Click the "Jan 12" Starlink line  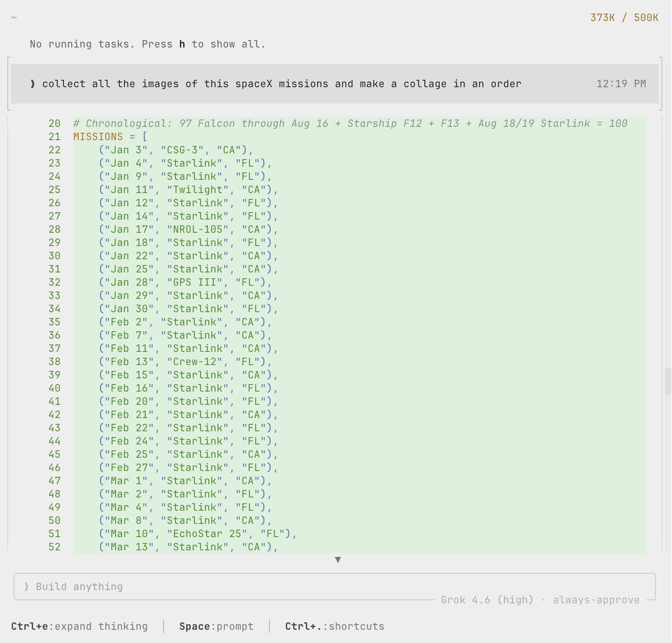[188, 203]
